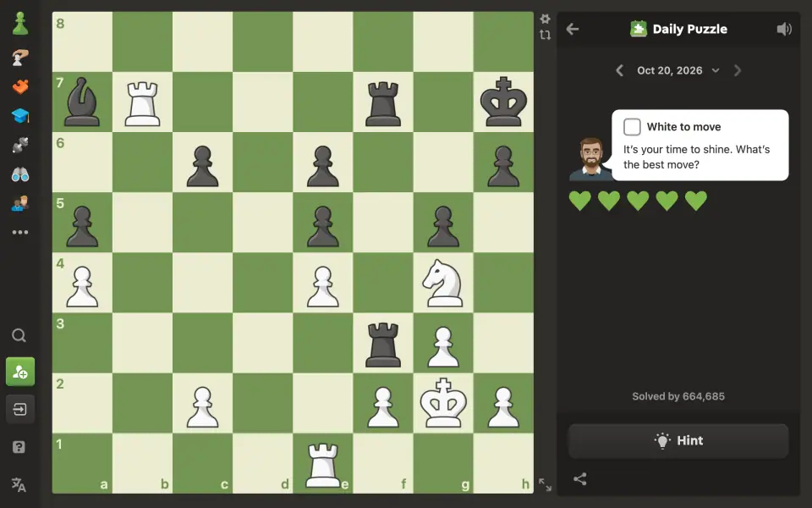Select the white pawn on g3
Viewport: 812px width, 508px height.
pos(443,347)
